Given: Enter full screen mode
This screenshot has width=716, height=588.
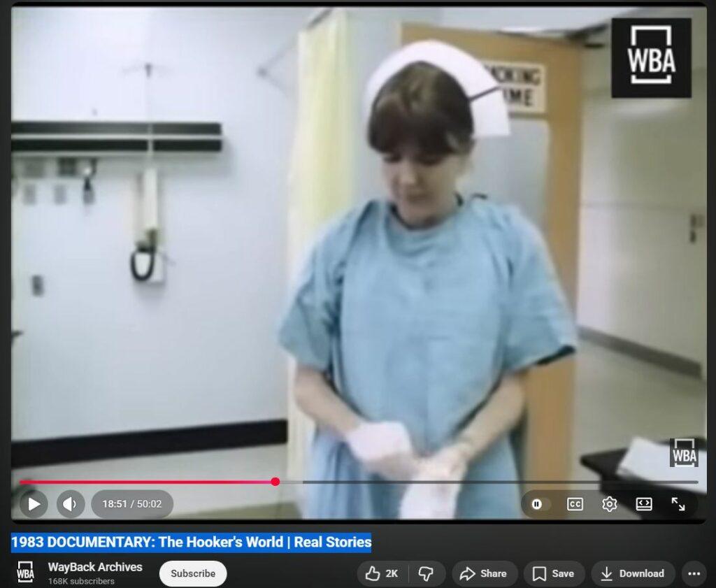Looking at the screenshot, I should click(678, 504).
